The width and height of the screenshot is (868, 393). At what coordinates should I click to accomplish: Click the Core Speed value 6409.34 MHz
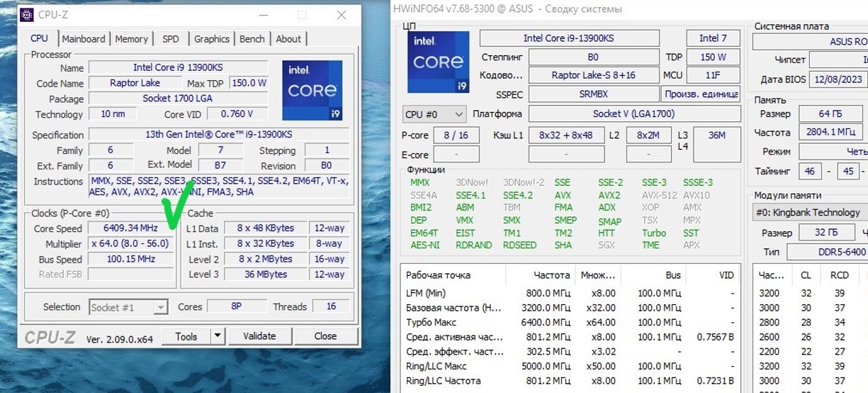(130, 228)
